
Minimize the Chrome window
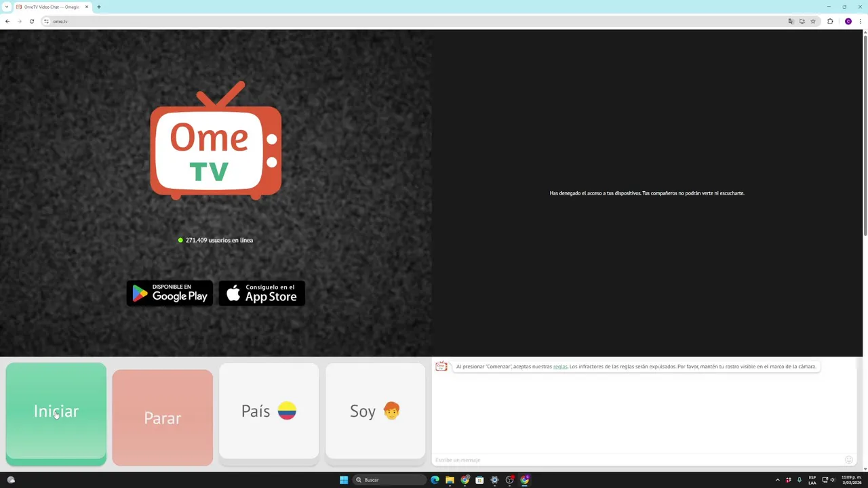(x=829, y=7)
